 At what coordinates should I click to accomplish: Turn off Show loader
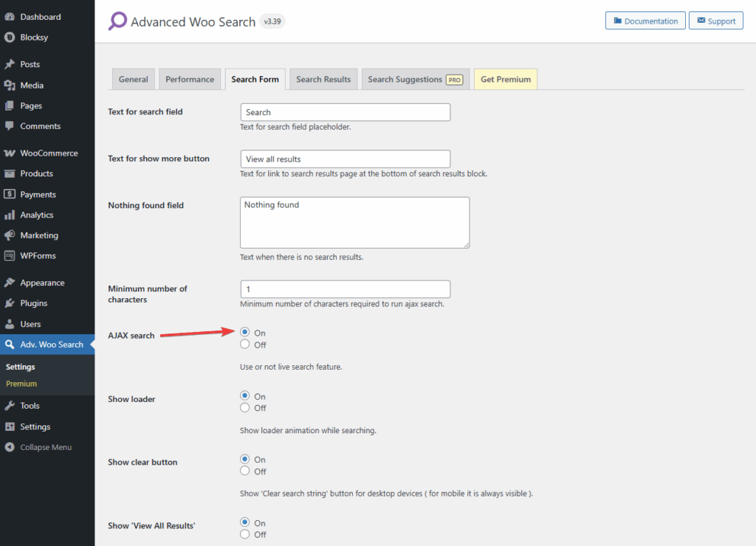point(244,407)
